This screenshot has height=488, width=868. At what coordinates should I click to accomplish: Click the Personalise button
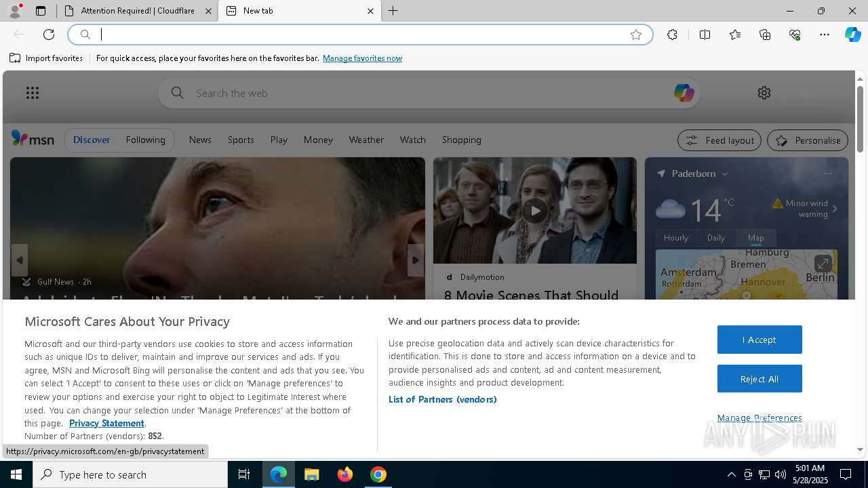pyautogui.click(x=808, y=140)
